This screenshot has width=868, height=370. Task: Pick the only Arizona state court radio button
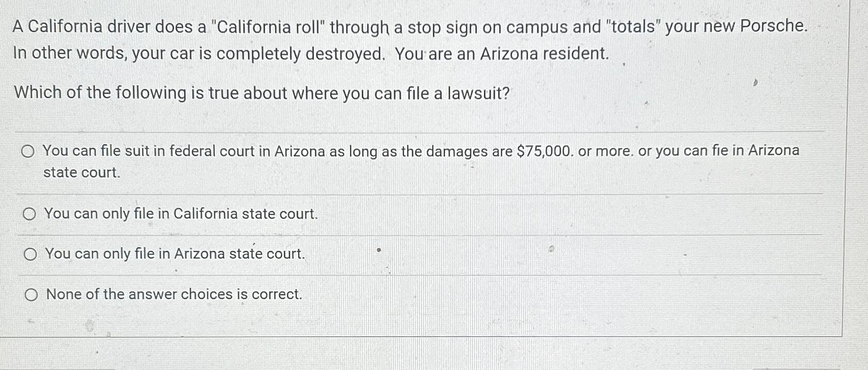click(31, 254)
